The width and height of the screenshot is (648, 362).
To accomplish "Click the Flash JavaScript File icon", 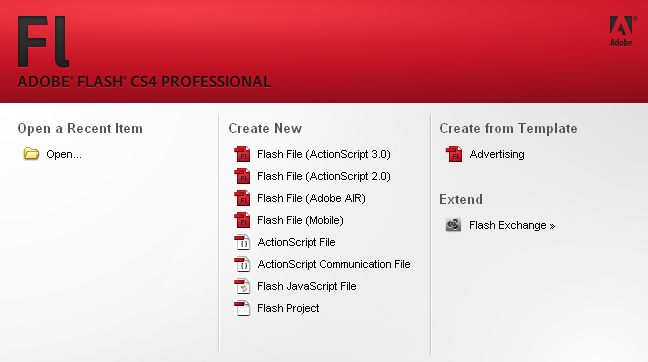I will click(x=242, y=286).
